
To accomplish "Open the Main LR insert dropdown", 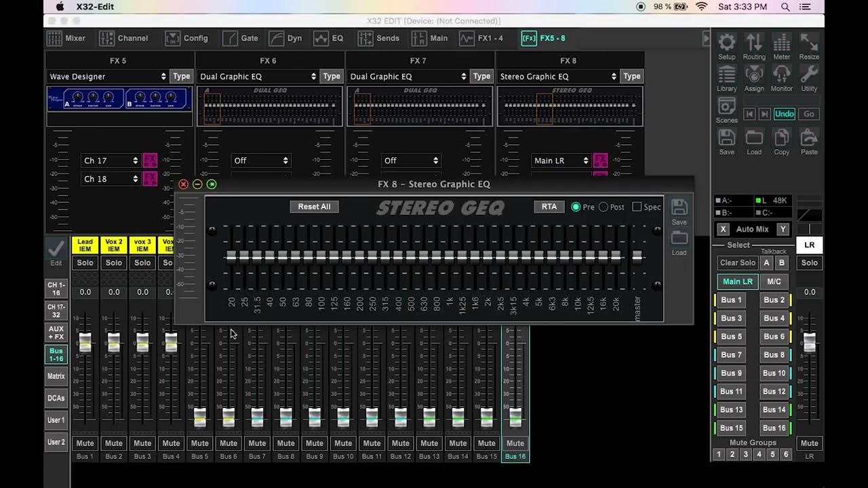I will click(561, 161).
